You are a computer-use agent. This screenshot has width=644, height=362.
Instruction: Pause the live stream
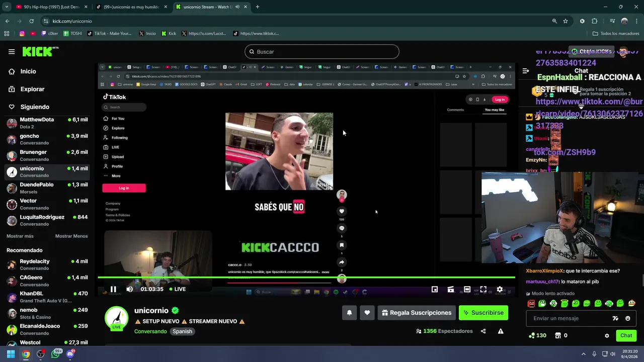(113, 289)
